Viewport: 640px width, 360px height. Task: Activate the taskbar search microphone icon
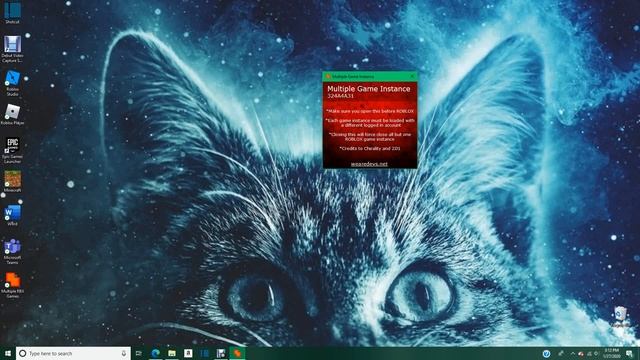(x=124, y=353)
